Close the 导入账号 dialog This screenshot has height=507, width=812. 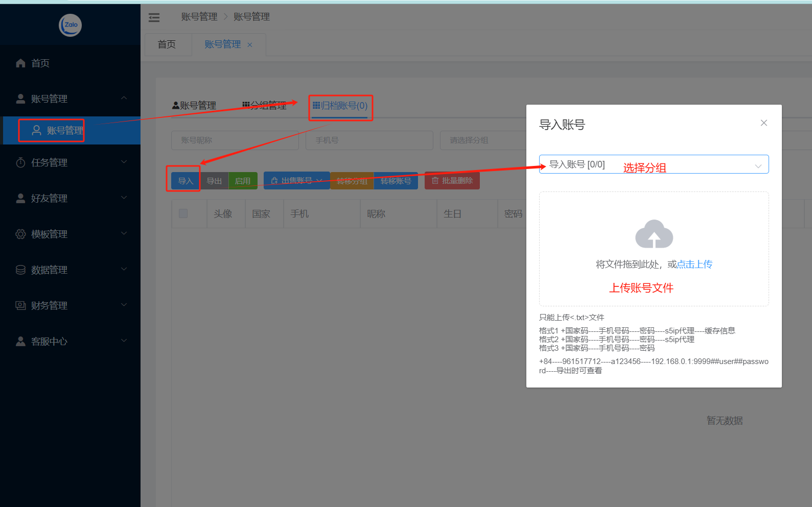(763, 123)
